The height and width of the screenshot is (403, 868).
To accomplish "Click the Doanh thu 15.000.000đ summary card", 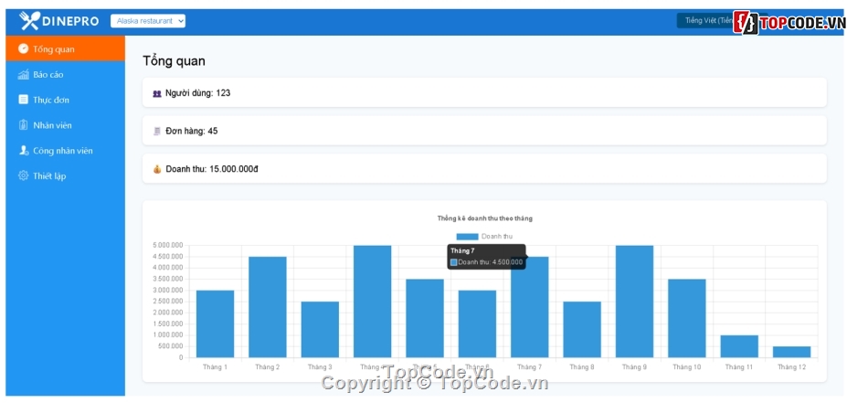I will [484, 169].
